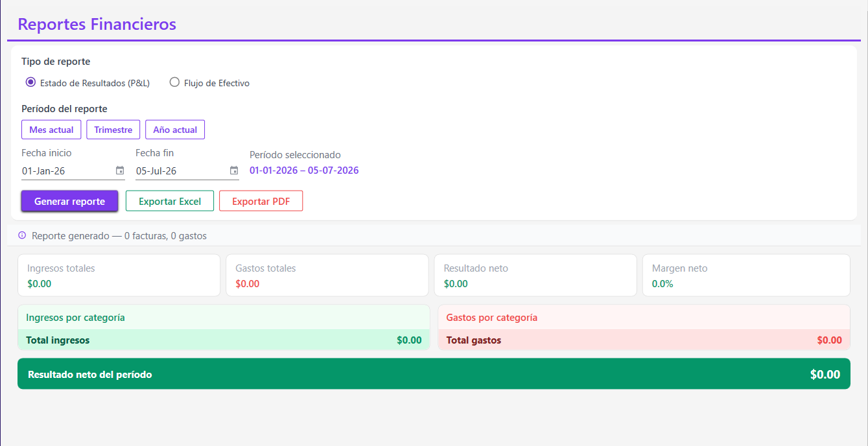This screenshot has width=868, height=446.
Task: Click the Margen neto summary card
Action: point(746,276)
